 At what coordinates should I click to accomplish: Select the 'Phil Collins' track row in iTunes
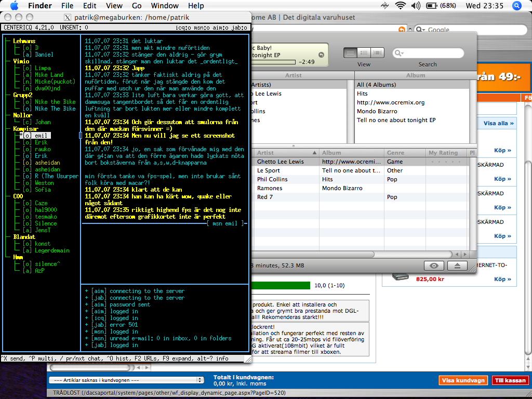pos(362,179)
